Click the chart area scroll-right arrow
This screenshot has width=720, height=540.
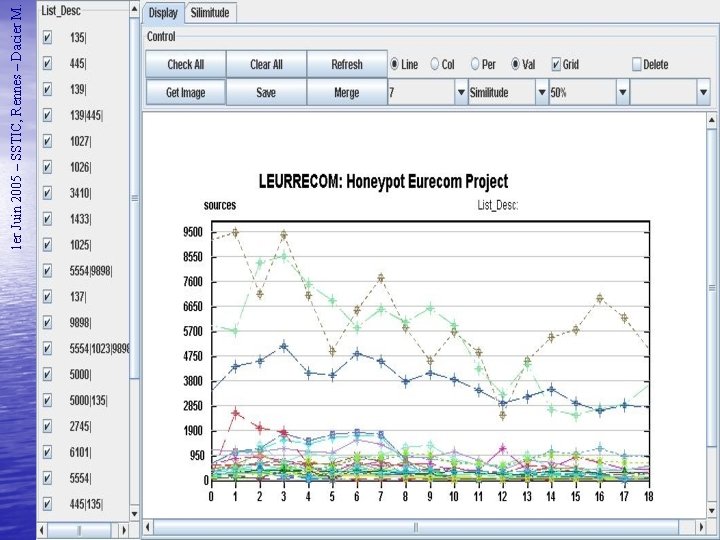click(x=701, y=527)
